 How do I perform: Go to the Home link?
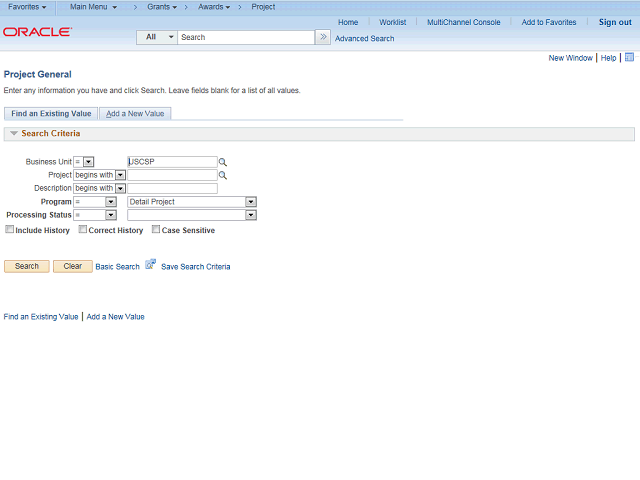tap(348, 22)
